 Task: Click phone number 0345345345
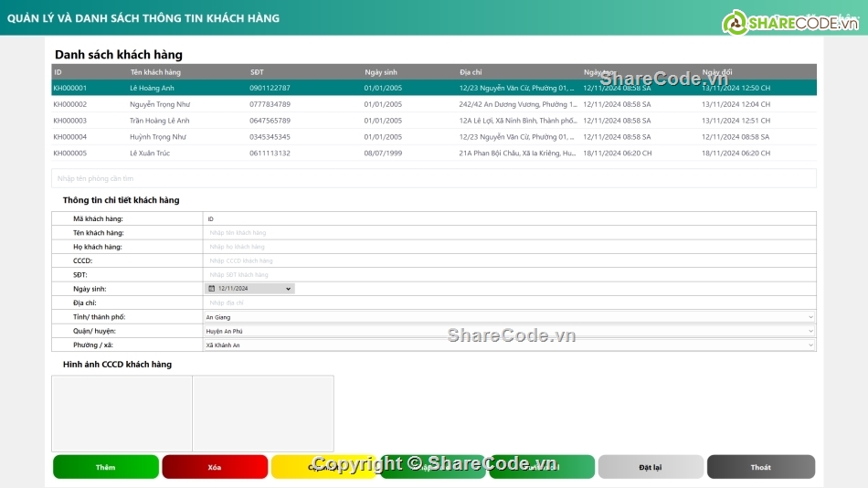270,137
